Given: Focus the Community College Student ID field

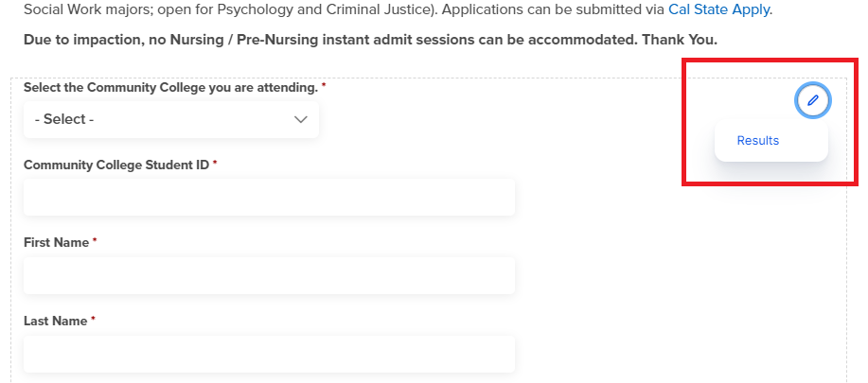Looking at the screenshot, I should coord(269,197).
